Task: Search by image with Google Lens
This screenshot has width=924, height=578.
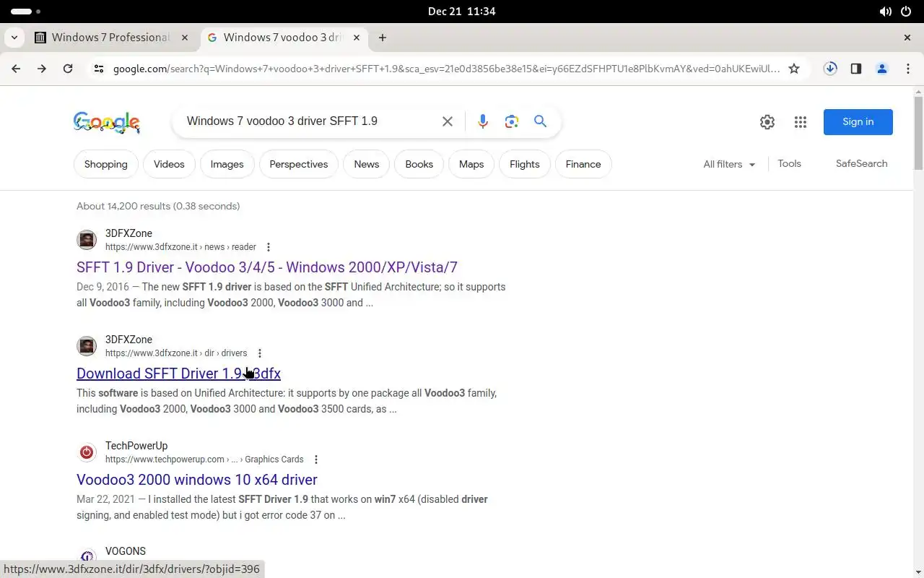Action: point(512,121)
